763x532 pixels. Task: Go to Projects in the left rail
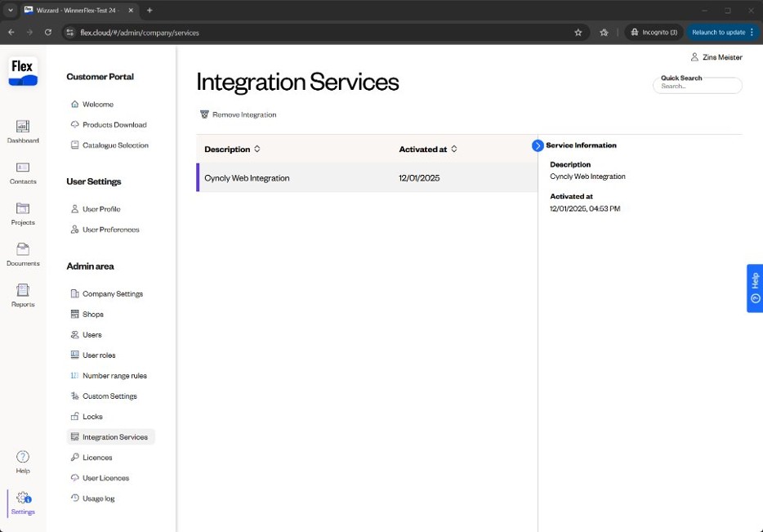pyautogui.click(x=23, y=208)
